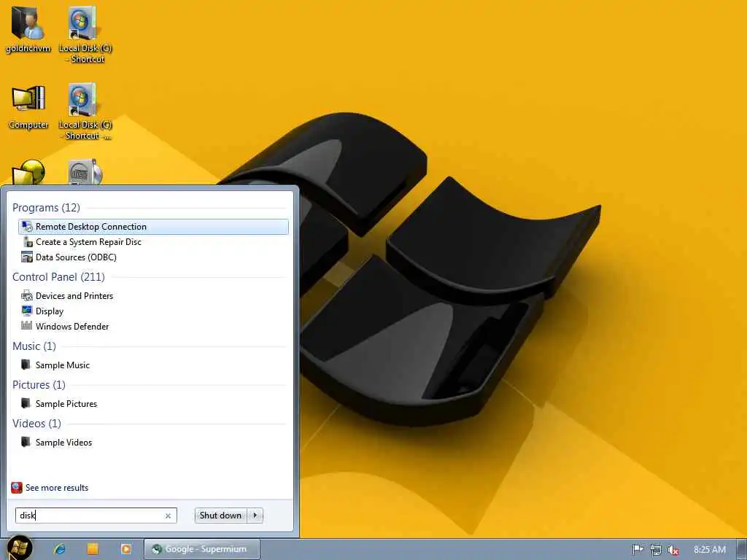Viewport: 747px width, 560px height.
Task: Click the Windows Start orb
Action: tap(20, 548)
